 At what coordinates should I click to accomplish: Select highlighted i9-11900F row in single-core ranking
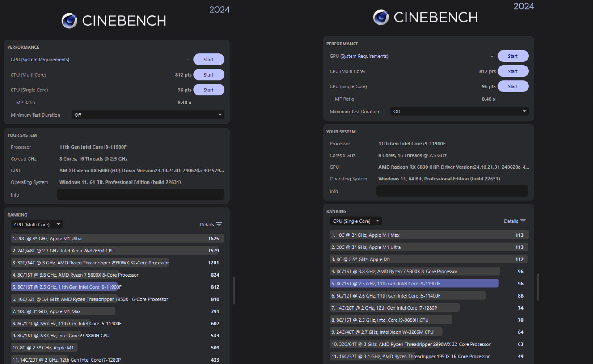click(x=429, y=283)
